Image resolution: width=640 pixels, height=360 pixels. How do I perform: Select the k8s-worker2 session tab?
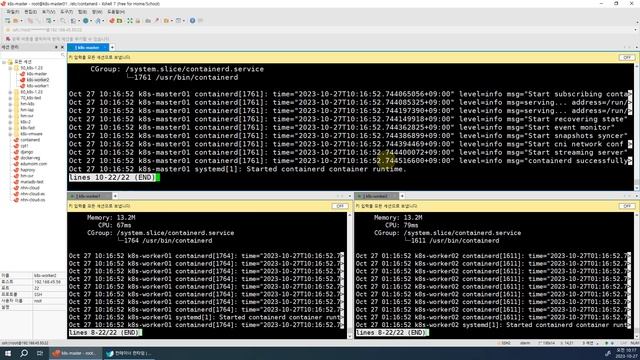pos(376,196)
